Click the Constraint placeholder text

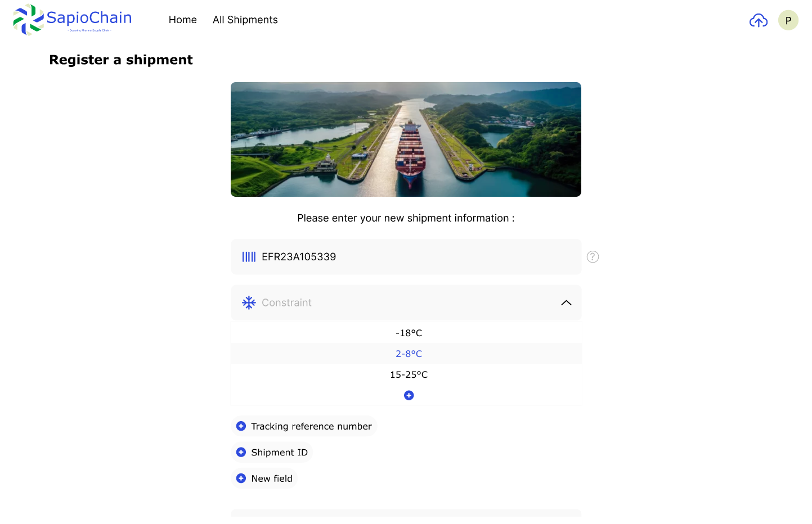286,303
